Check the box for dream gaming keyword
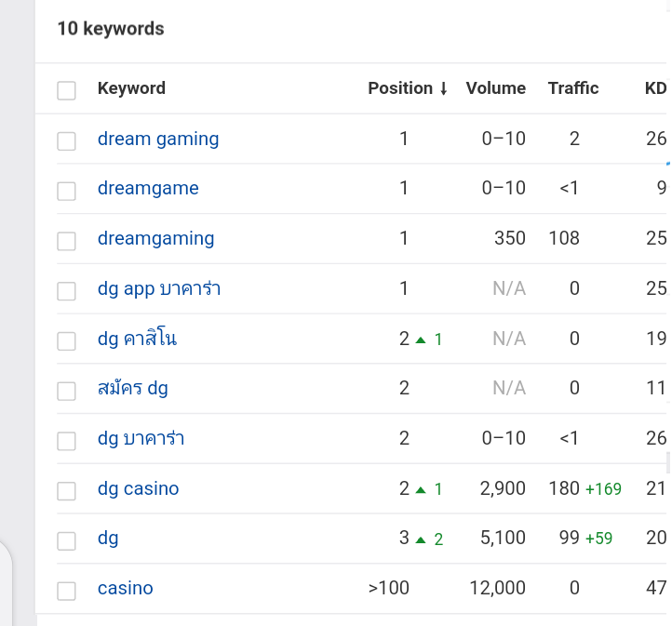 pos(66,140)
